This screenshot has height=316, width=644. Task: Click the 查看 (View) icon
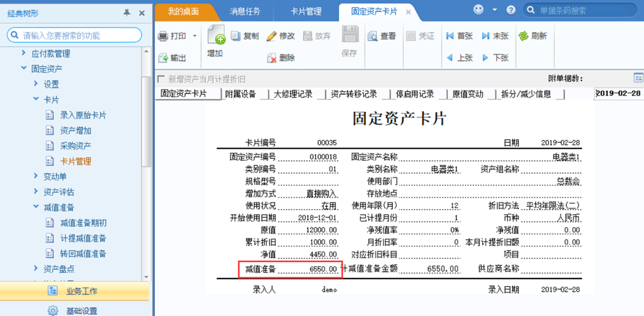(373, 36)
